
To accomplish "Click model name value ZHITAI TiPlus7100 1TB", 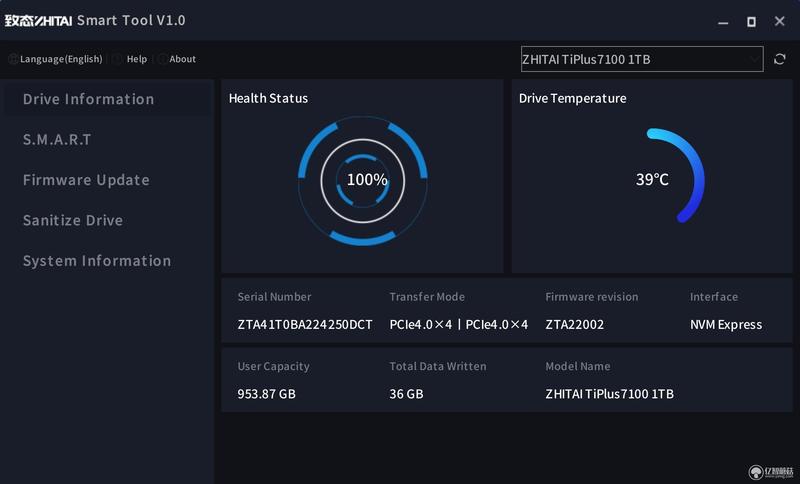I will pyautogui.click(x=610, y=394).
